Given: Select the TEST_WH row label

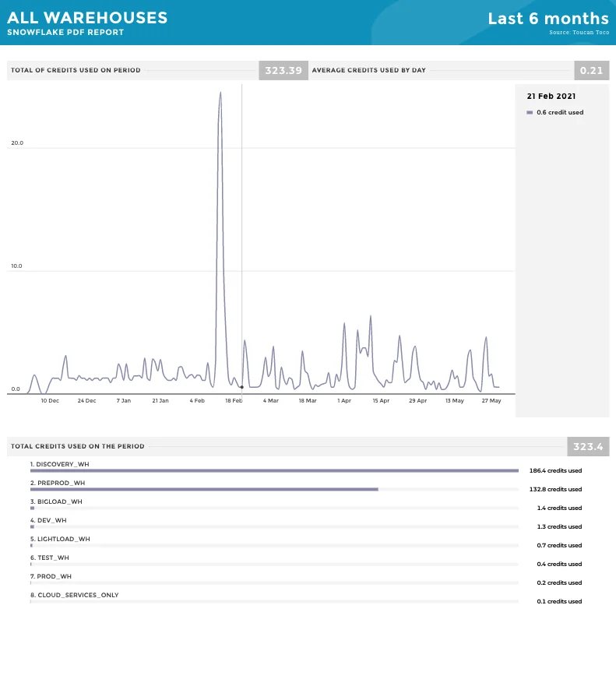Looking at the screenshot, I should 50,558.
